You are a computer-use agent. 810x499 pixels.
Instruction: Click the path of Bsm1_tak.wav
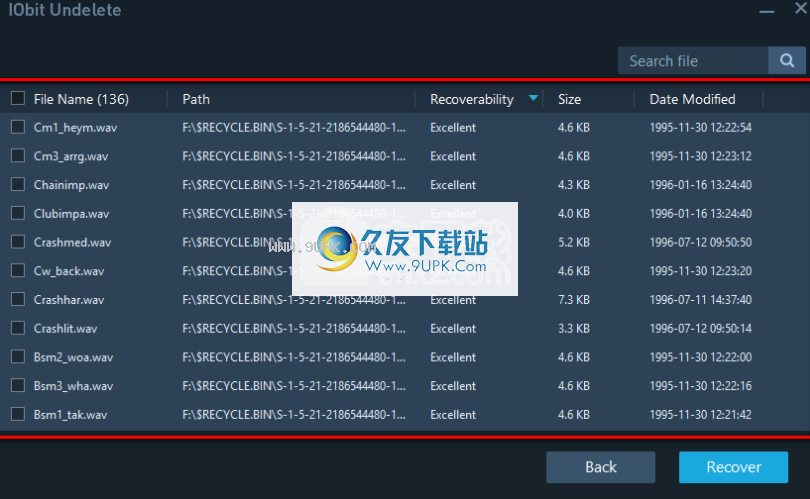[x=294, y=415]
